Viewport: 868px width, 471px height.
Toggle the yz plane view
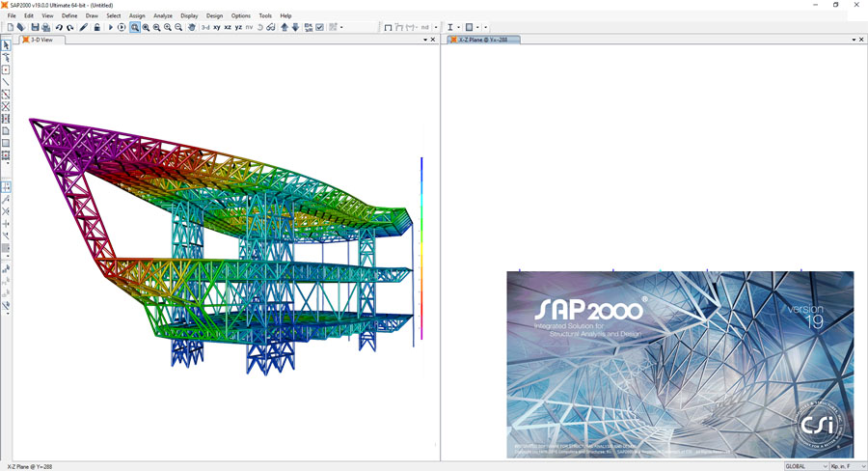coord(238,27)
